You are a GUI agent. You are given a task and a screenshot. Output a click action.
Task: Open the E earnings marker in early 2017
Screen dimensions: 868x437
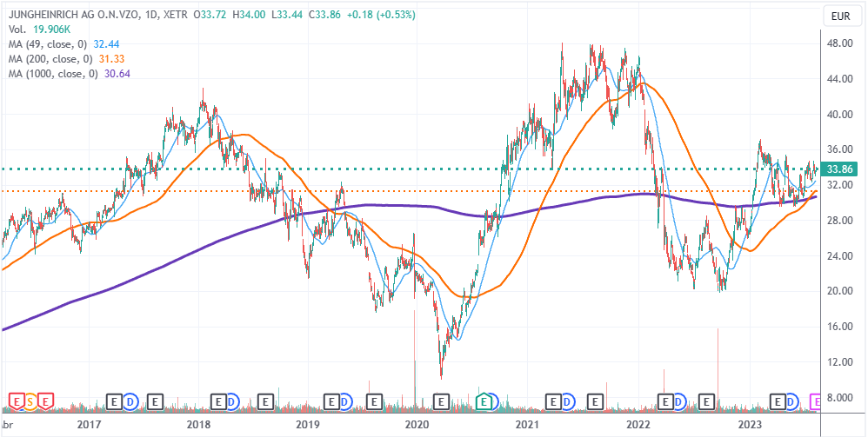pos(114,401)
